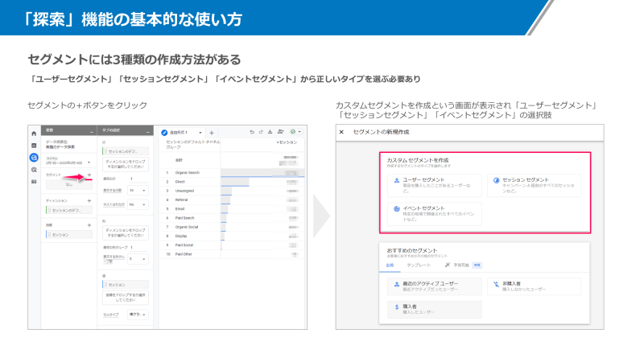
Task: Switch to the テンプレート tab
Action: coord(418,264)
